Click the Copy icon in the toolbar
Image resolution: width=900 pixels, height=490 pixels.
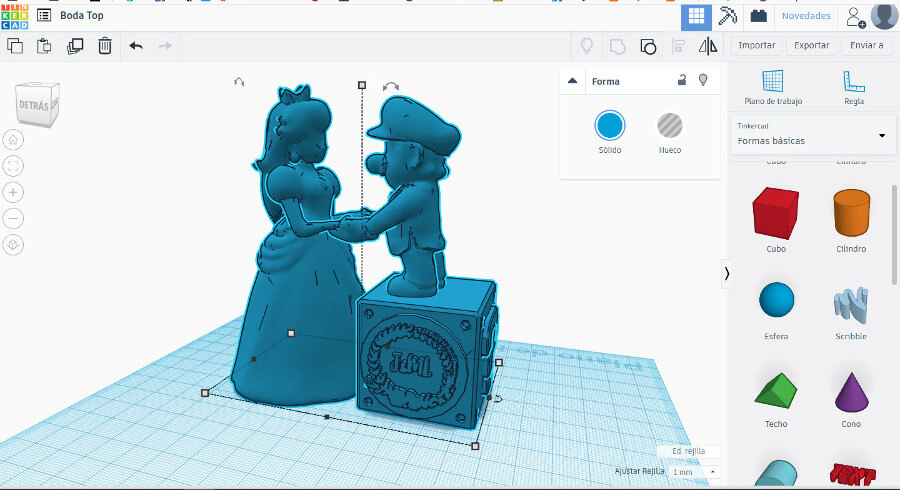[15, 46]
